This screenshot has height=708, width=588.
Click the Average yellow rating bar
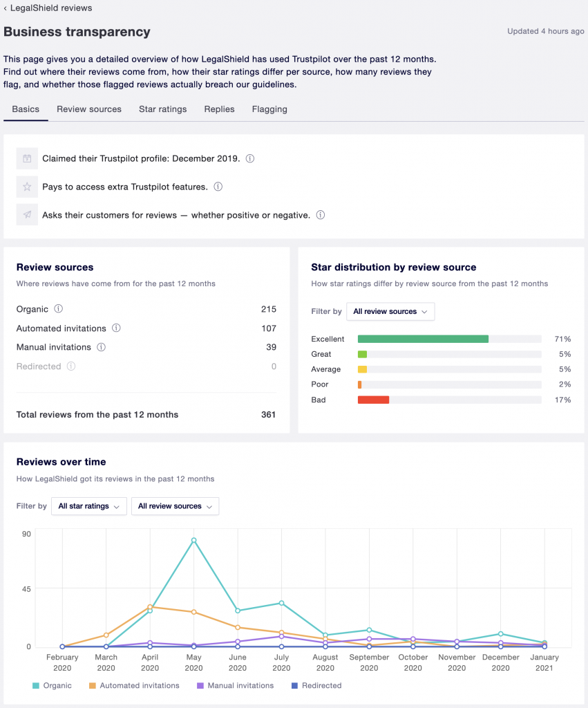tap(362, 369)
